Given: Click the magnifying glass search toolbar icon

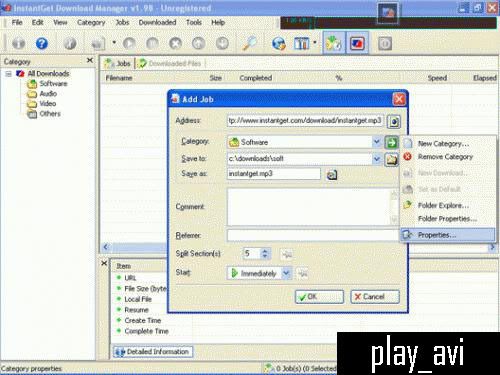Looking at the screenshot, I should (249, 43).
